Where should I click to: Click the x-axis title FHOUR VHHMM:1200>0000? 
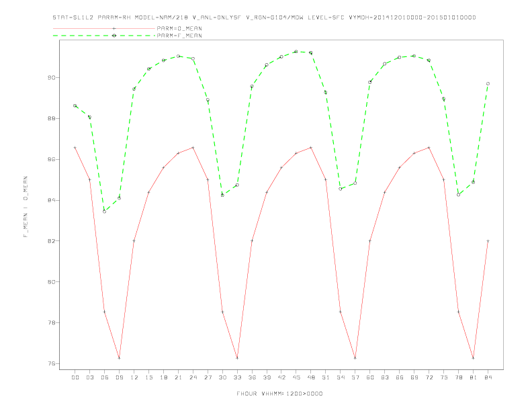279,394
